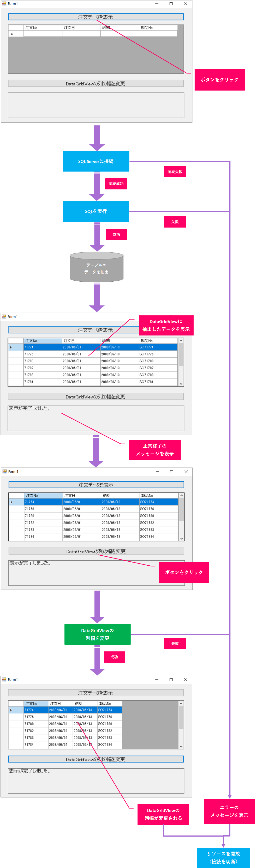Click 注文データを表示 button in narrow-column Form1
This screenshot has width=255, height=868.
96,693
